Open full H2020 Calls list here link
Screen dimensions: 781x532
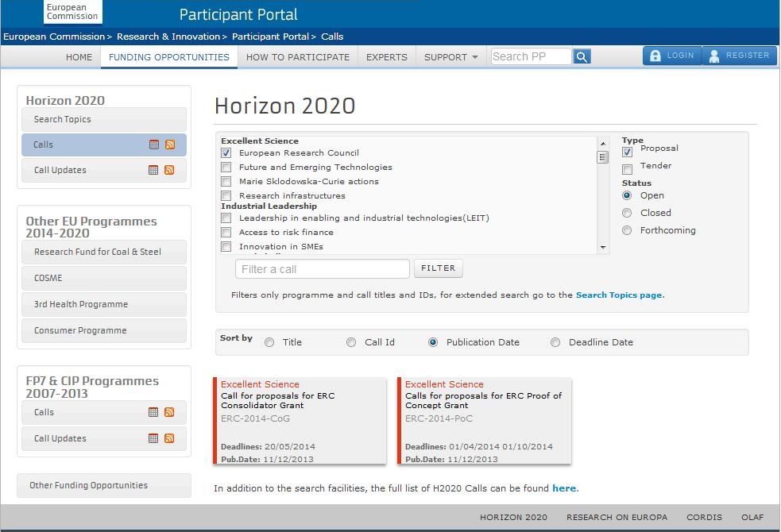(x=564, y=488)
